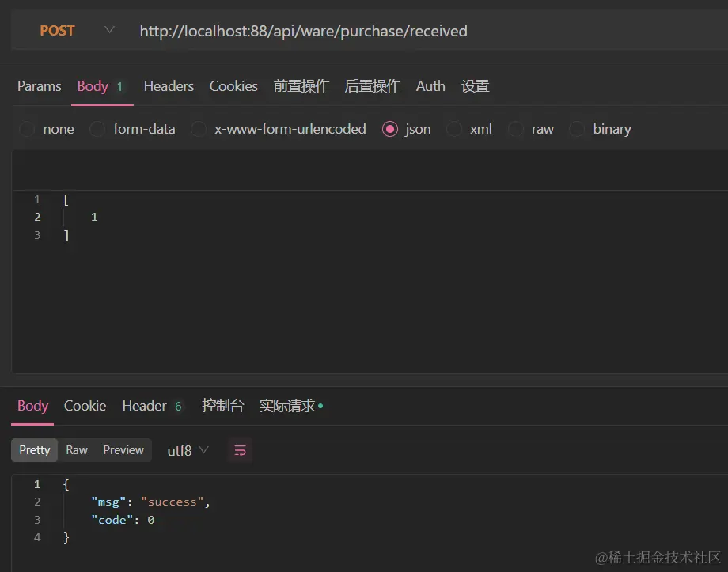This screenshot has height=572, width=728.
Task: Open the 控制台 console tab
Action: [223, 406]
